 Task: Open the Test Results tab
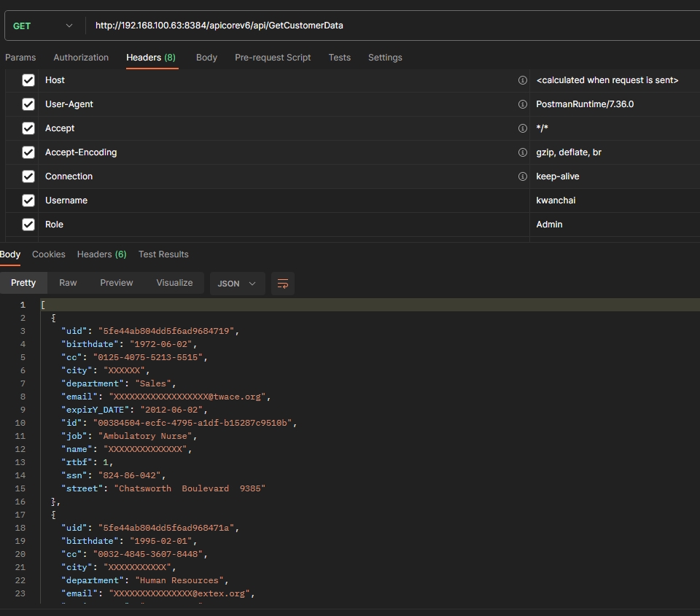163,254
